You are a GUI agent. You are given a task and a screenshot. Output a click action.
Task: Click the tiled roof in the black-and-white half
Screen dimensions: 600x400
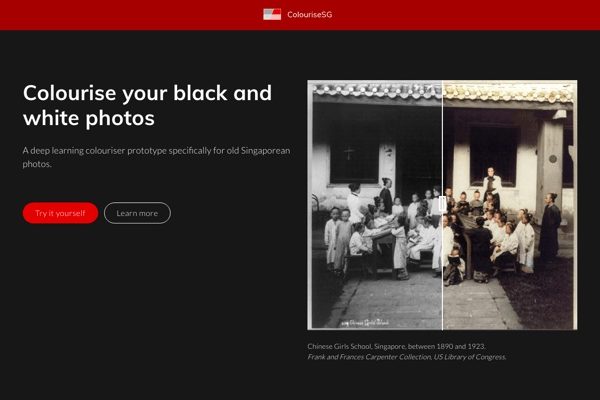pos(375,91)
